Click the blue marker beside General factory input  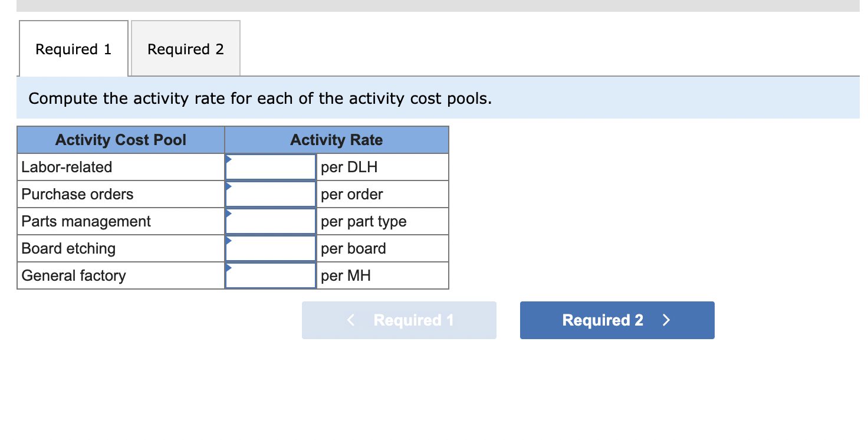tap(228, 268)
